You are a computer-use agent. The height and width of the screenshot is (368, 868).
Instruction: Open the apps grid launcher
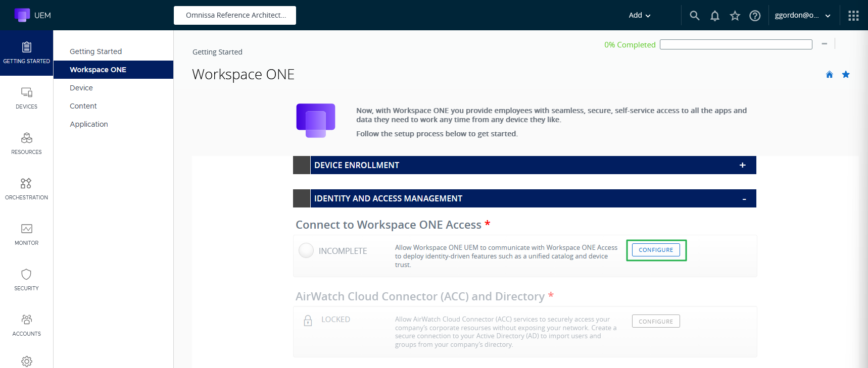(x=853, y=16)
